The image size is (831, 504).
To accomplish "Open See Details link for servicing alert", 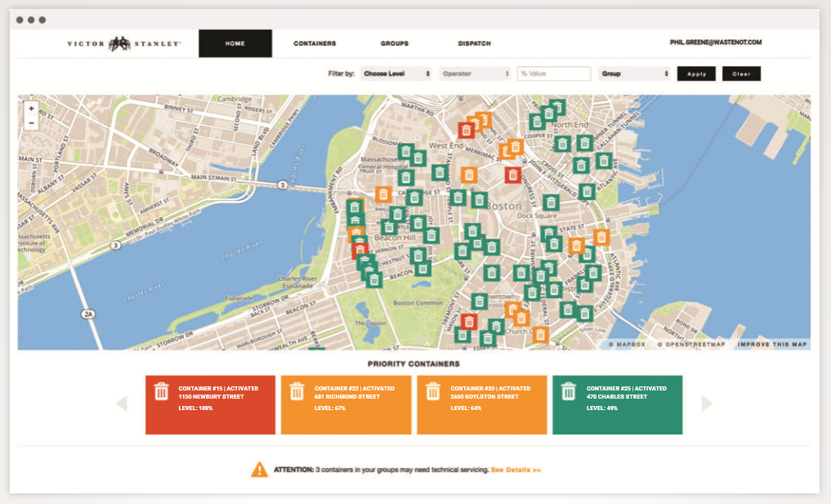I will pyautogui.click(x=516, y=470).
